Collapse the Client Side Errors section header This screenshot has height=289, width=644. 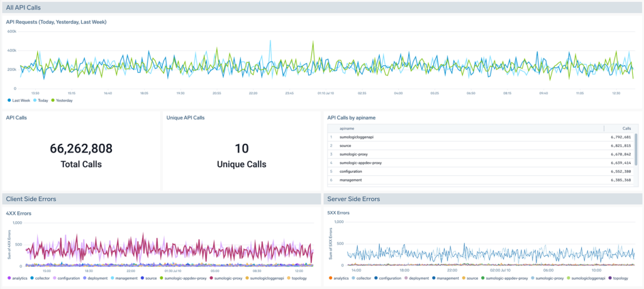31,199
